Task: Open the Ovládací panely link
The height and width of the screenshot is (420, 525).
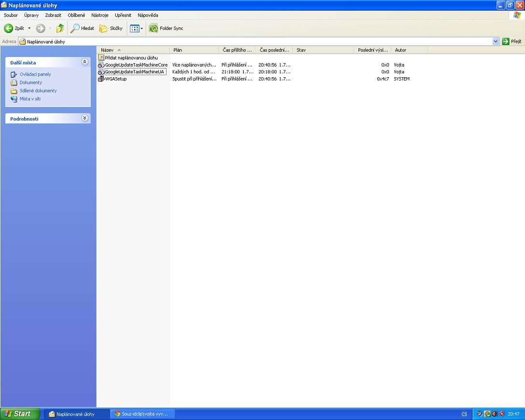Action: [35, 74]
